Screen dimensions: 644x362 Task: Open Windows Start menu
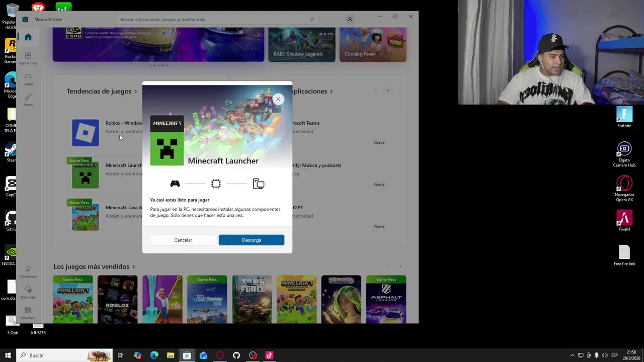(8, 355)
